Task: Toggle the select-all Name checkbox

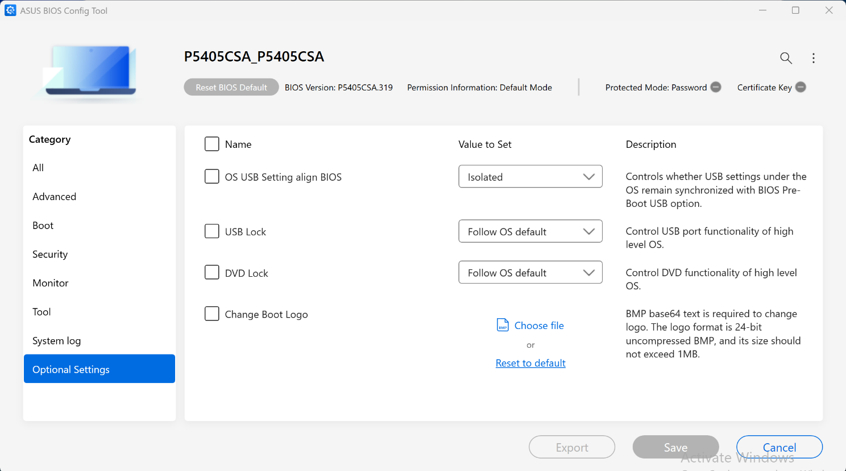Action: point(212,144)
